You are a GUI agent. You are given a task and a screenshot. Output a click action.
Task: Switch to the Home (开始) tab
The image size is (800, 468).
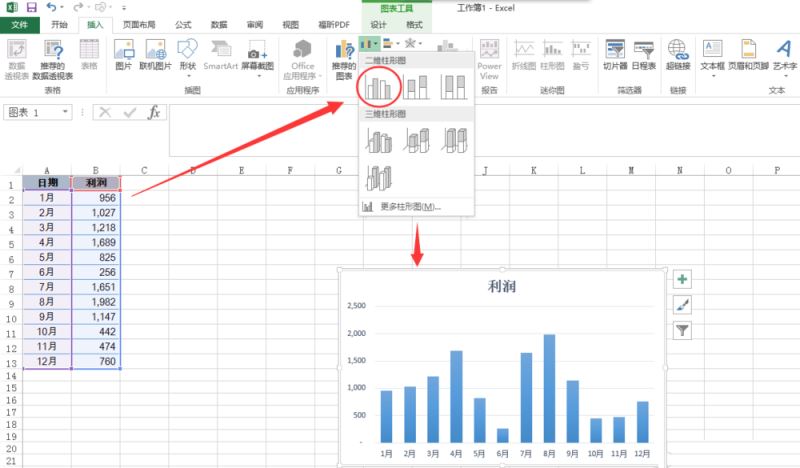(x=59, y=24)
